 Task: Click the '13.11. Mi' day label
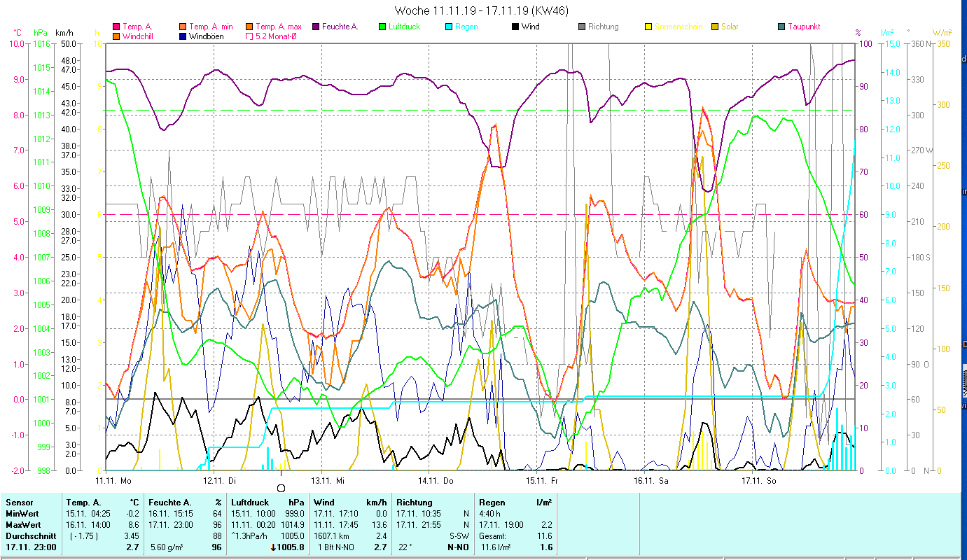[x=328, y=480]
